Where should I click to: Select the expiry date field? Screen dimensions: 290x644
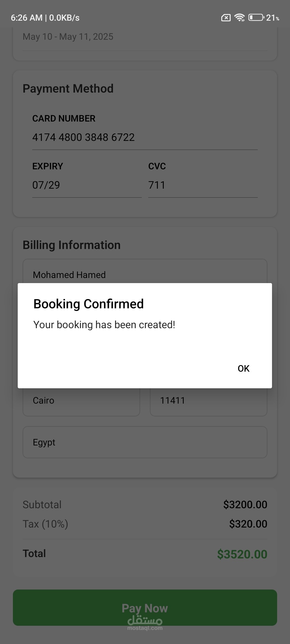(86, 185)
